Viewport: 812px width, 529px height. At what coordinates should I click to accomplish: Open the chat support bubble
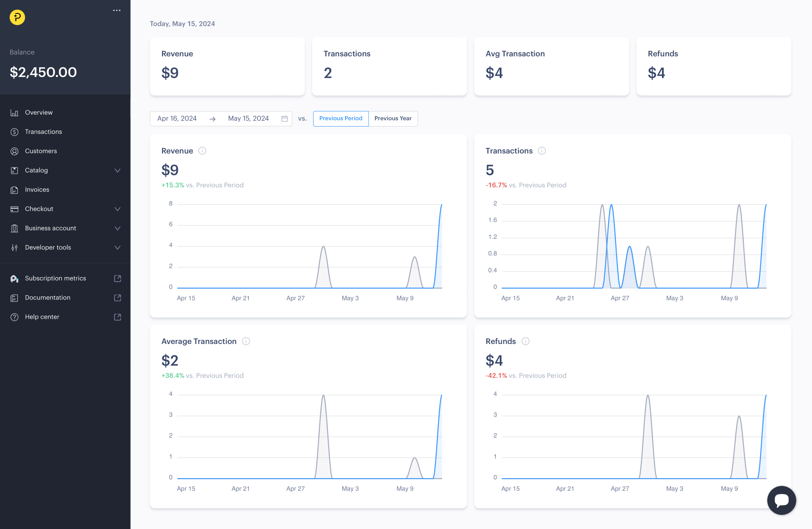click(781, 500)
